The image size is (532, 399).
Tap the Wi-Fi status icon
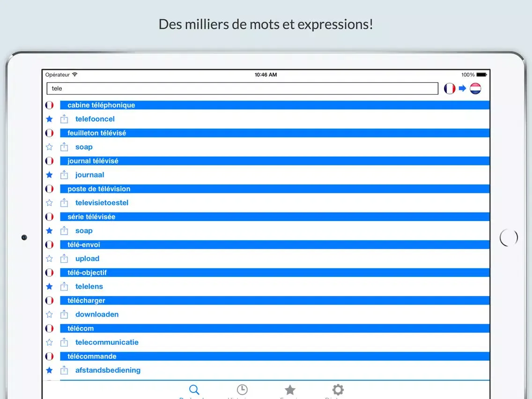pyautogui.click(x=74, y=74)
